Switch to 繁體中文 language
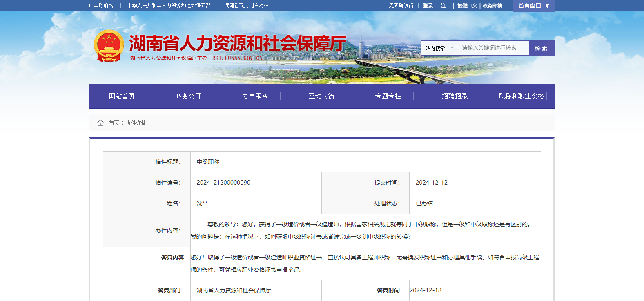Screen dimensions: 644x301 coord(467,5)
